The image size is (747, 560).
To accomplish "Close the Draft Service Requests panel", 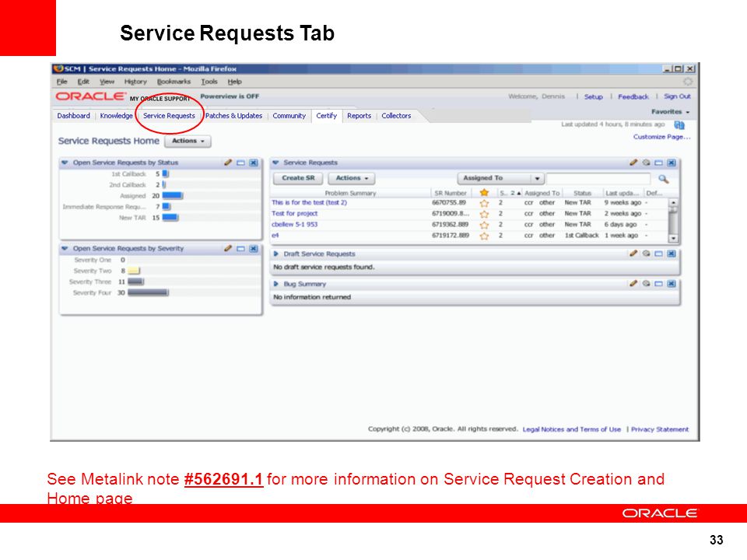I will [x=672, y=254].
